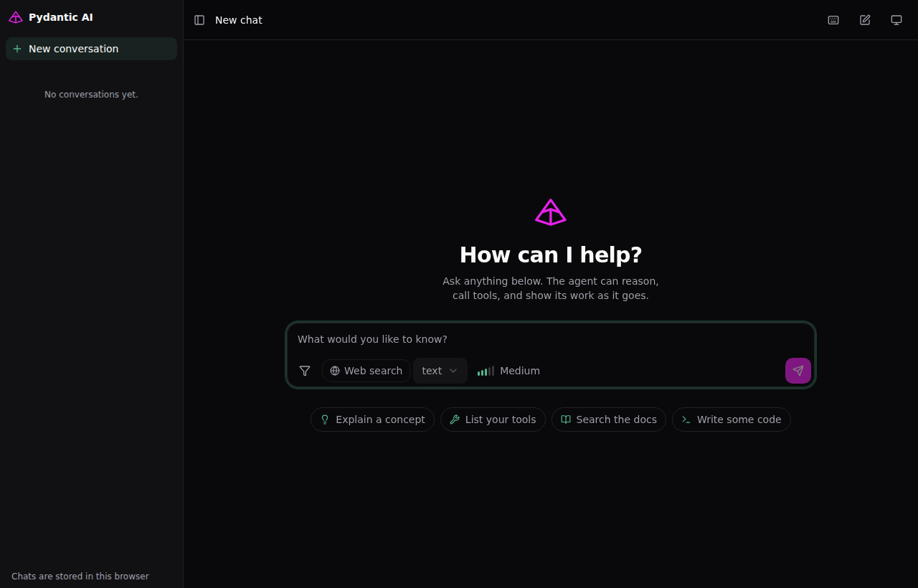Click the monitor theme icon

coord(896,20)
